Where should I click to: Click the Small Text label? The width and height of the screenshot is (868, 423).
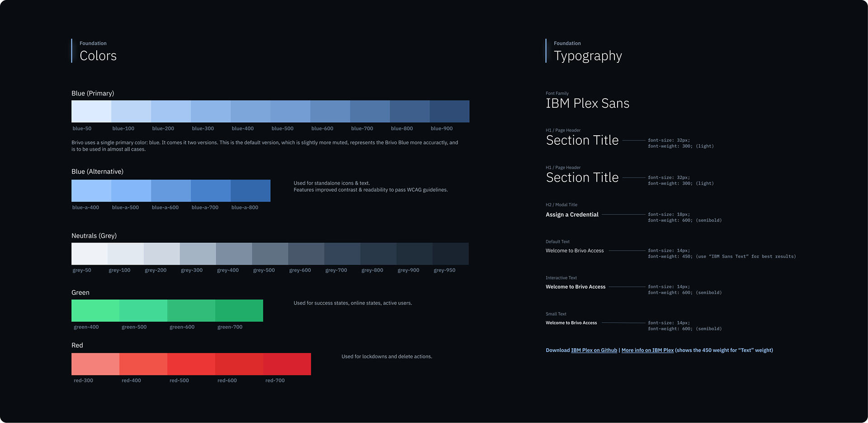[x=556, y=314]
